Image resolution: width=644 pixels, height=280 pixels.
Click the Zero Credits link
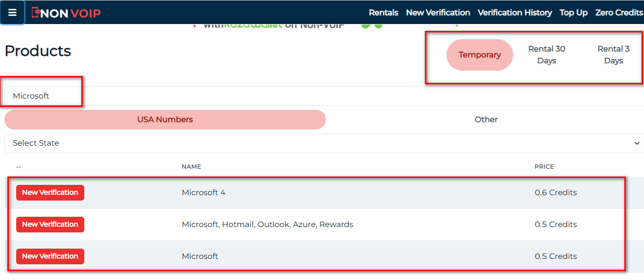619,13
